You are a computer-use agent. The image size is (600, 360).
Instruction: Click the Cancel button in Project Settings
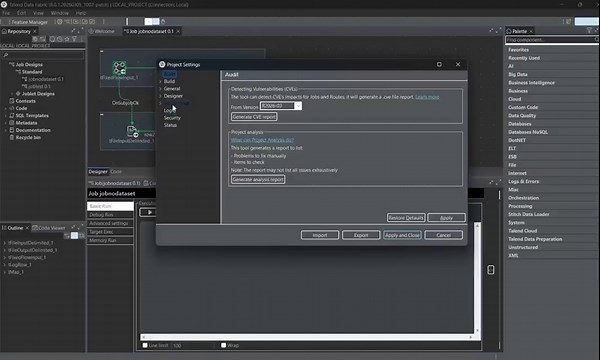click(x=443, y=235)
